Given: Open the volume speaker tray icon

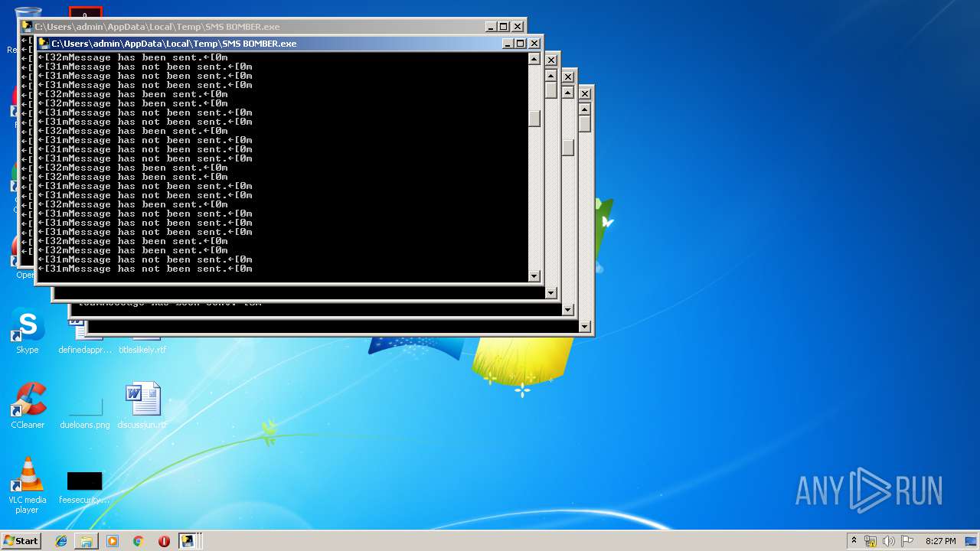Looking at the screenshot, I should [889, 541].
